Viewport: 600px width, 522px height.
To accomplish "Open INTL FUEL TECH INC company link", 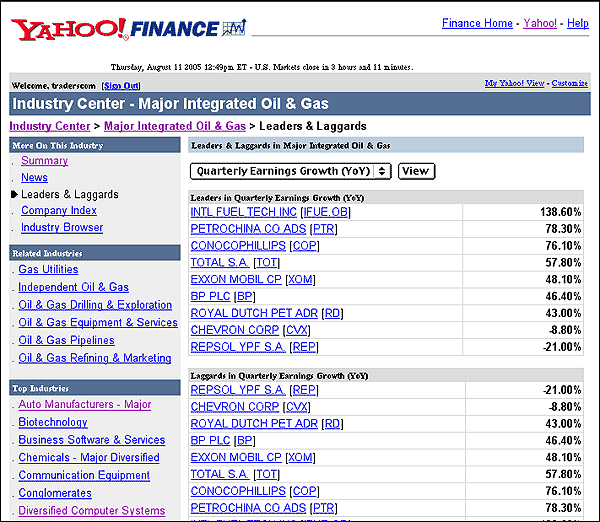I will coord(244,212).
